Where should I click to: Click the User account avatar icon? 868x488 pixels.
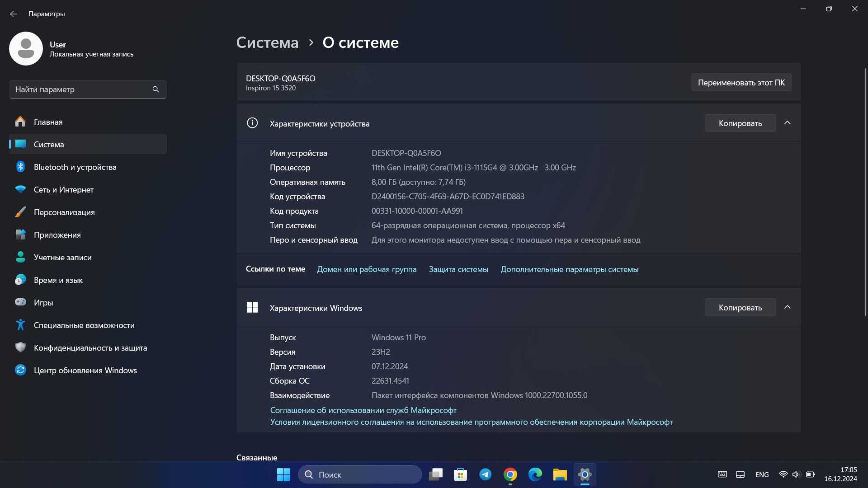coord(26,48)
